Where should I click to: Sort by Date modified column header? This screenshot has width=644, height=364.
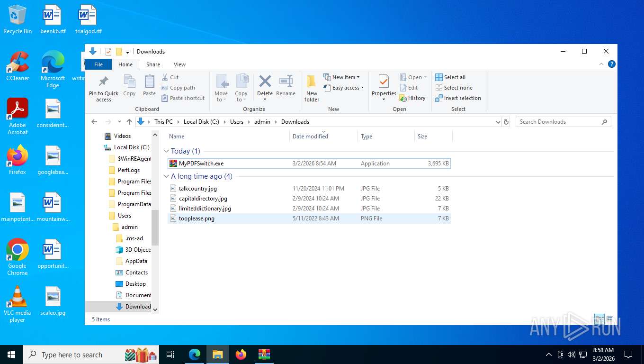coord(323,136)
